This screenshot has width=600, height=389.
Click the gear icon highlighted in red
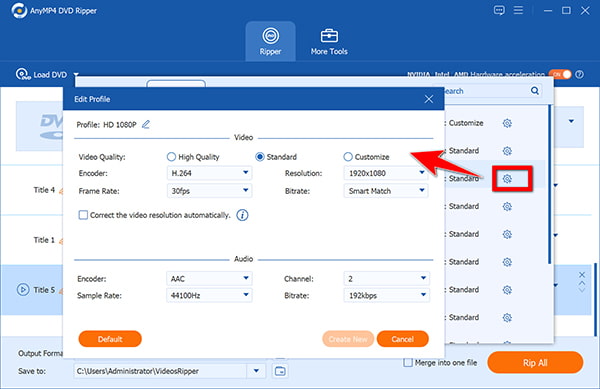point(507,178)
